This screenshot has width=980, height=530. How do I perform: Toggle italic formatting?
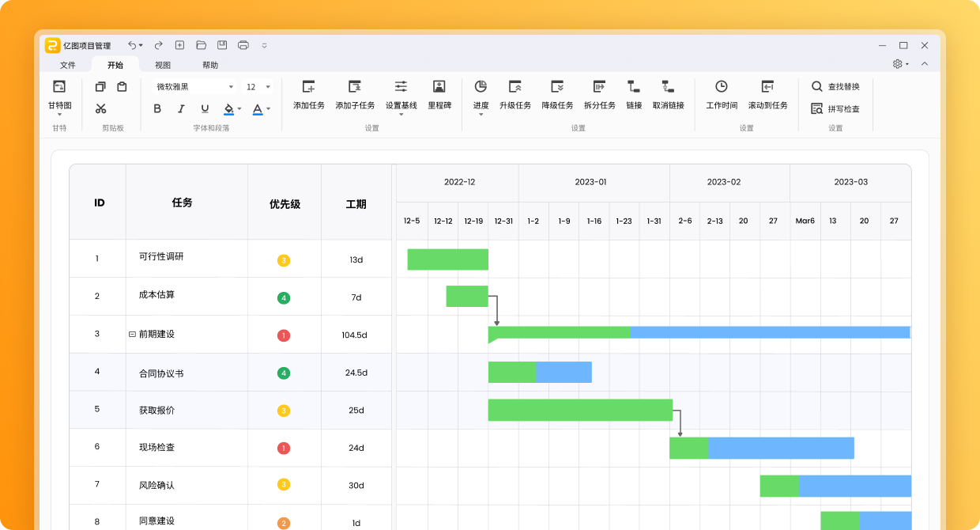(180, 109)
